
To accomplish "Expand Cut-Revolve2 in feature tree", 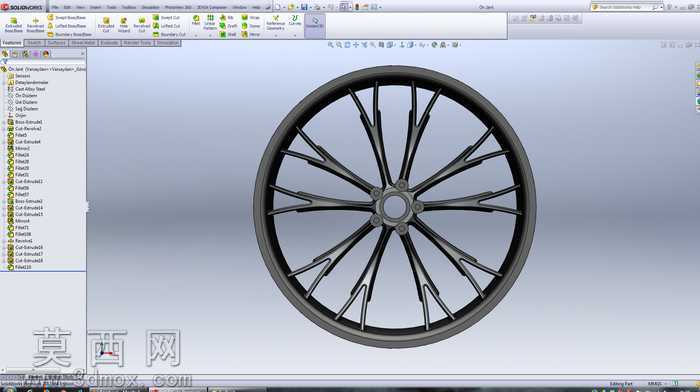I will tap(4, 129).
